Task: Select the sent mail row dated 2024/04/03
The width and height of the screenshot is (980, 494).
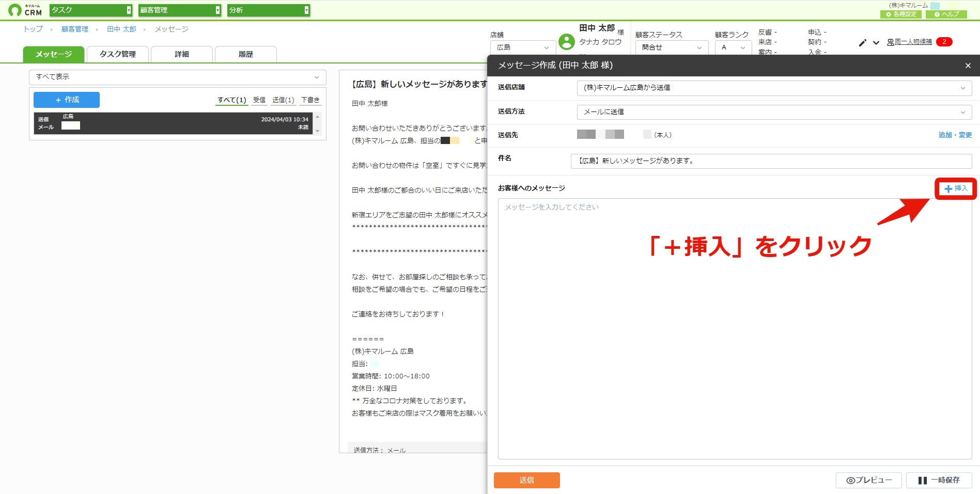Action: (x=173, y=123)
